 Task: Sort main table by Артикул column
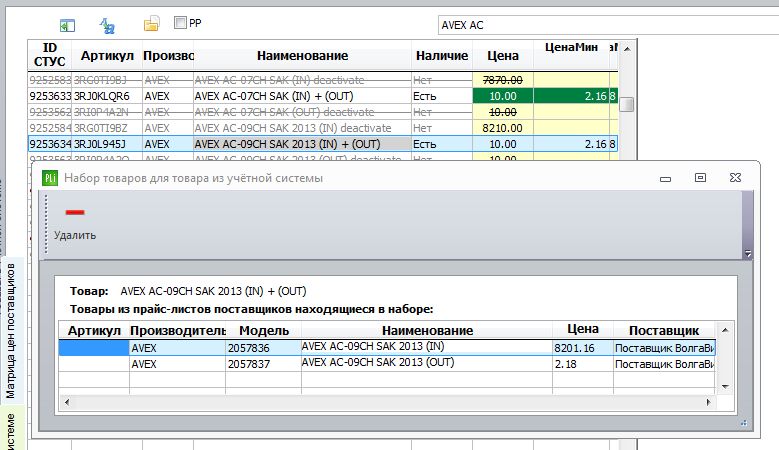pyautogui.click(x=107, y=55)
